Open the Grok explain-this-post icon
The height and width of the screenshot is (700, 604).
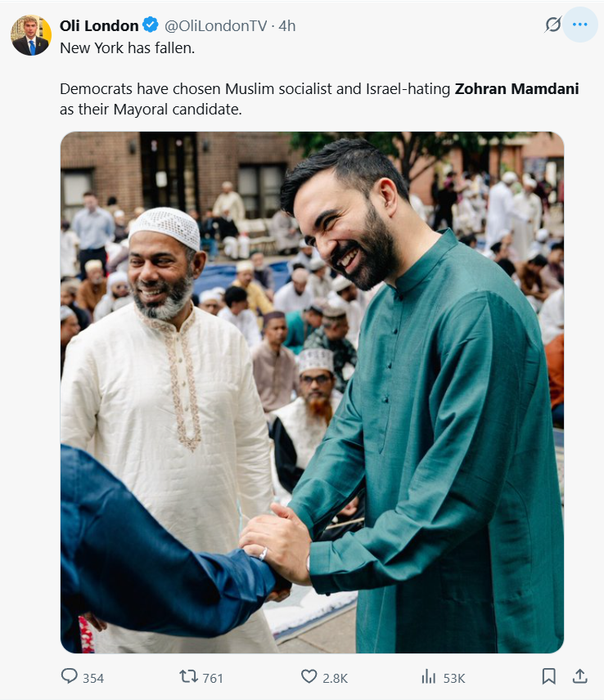(552, 25)
